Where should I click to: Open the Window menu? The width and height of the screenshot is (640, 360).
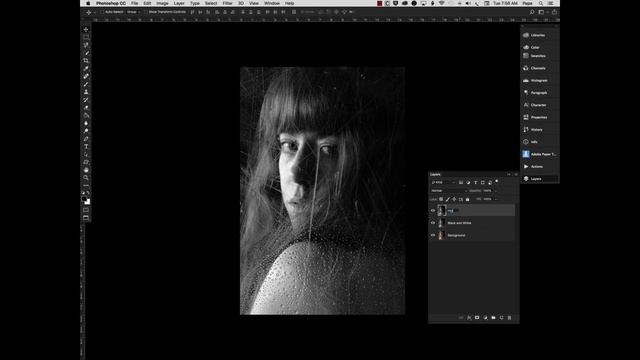[x=272, y=3]
